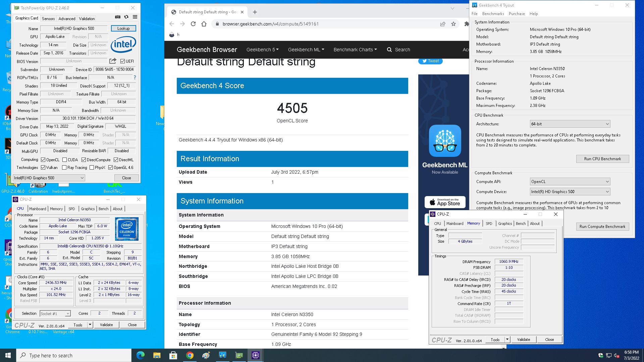This screenshot has height=362, width=644.
Task: Toggle the DirectCompute checkbox
Action: [84, 160]
